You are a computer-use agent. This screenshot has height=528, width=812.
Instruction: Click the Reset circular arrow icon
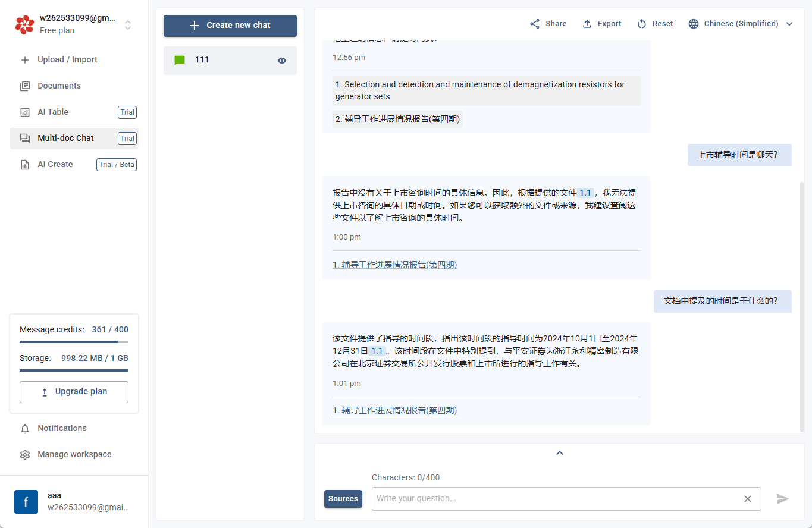[642, 24]
